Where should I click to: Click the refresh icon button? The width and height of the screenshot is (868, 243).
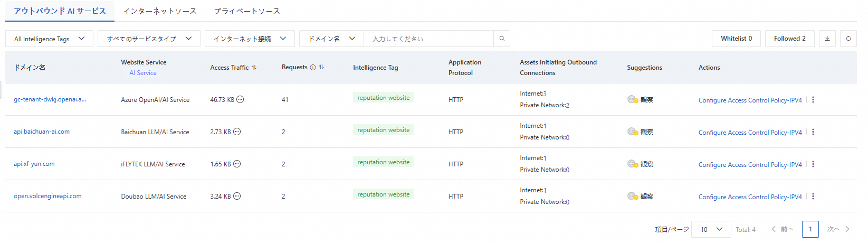[848, 39]
